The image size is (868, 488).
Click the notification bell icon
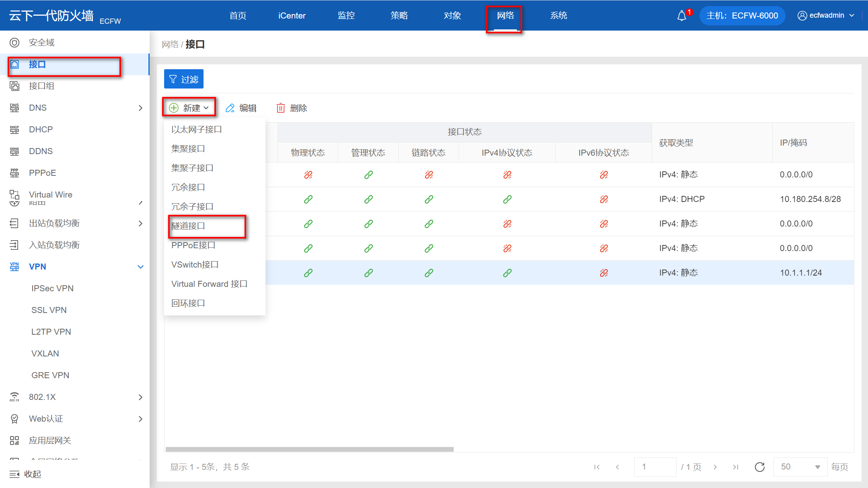coord(682,16)
